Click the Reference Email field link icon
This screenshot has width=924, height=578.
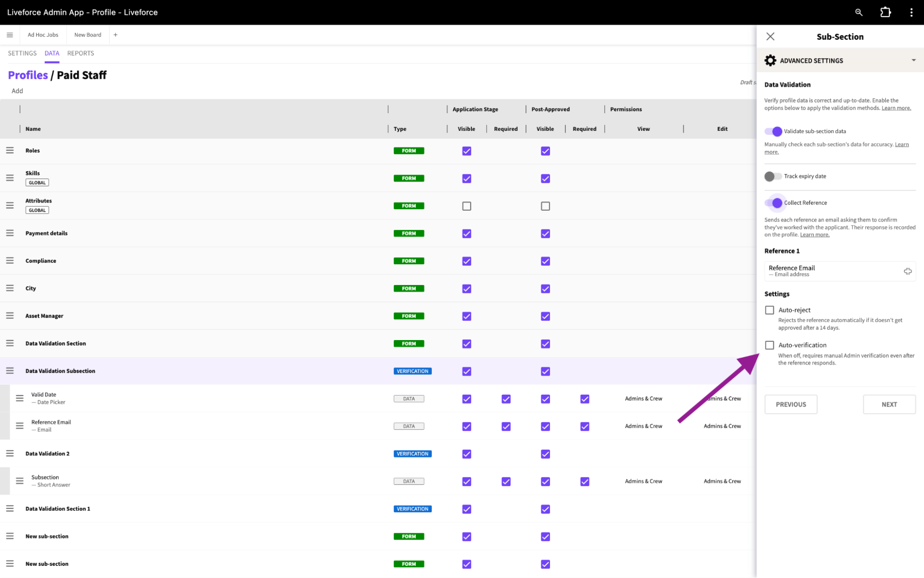tap(907, 271)
